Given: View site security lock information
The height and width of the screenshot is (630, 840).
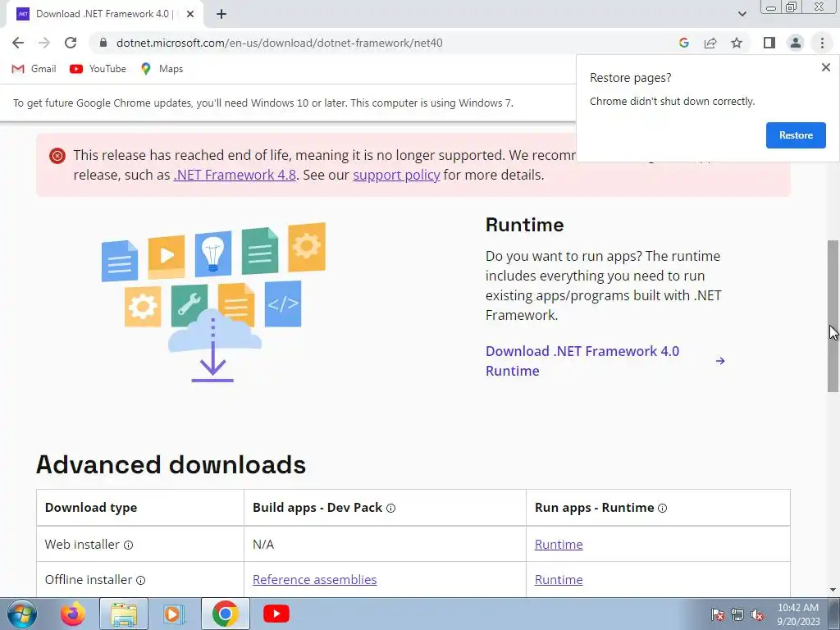Looking at the screenshot, I should (x=103, y=43).
